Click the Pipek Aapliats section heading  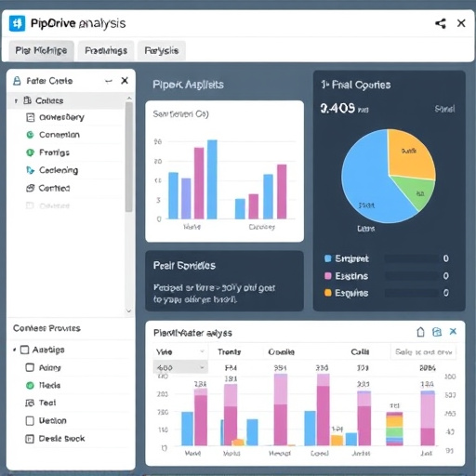point(188,85)
